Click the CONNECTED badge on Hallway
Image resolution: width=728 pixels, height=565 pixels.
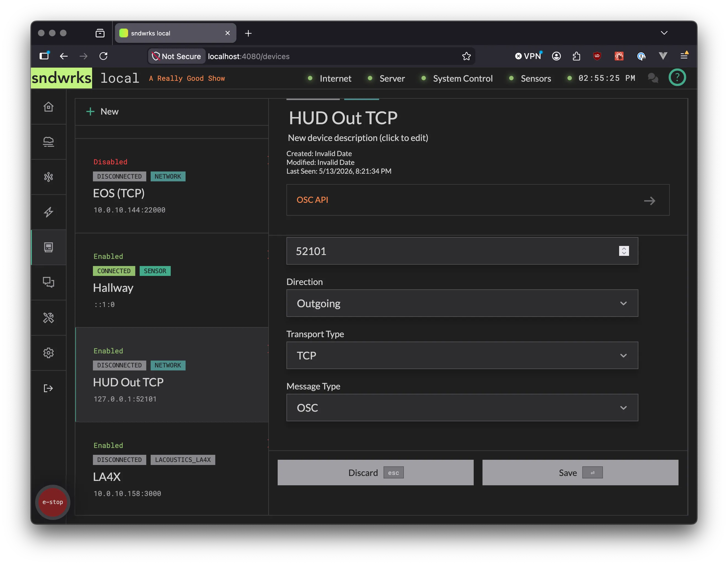[114, 271]
